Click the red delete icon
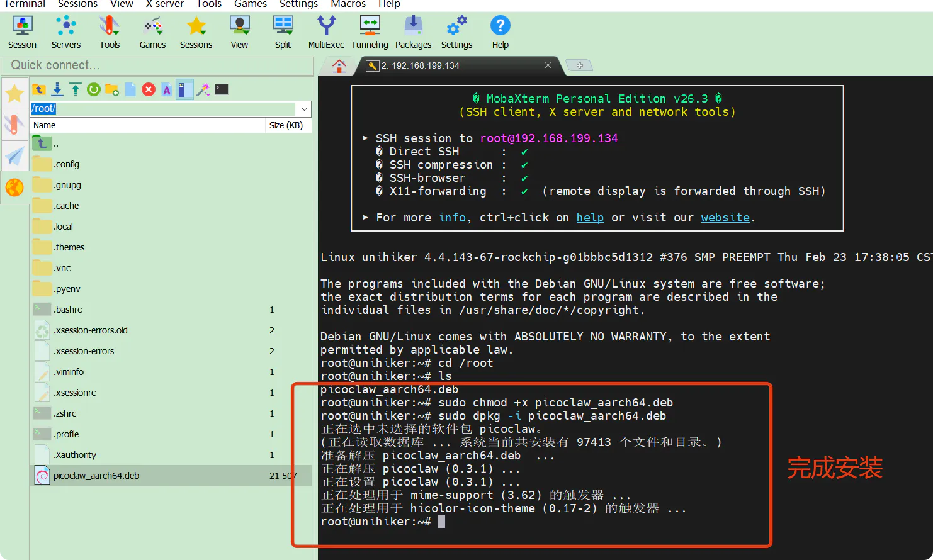 [149, 89]
